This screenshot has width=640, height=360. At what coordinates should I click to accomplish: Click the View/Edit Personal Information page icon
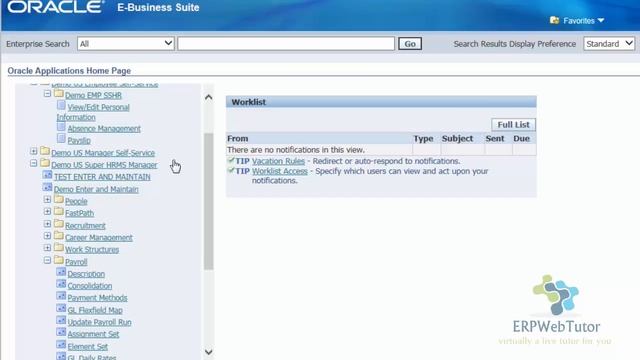61,105
